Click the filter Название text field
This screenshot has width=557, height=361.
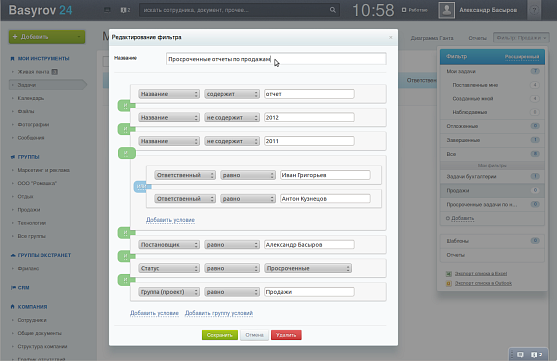pos(276,59)
